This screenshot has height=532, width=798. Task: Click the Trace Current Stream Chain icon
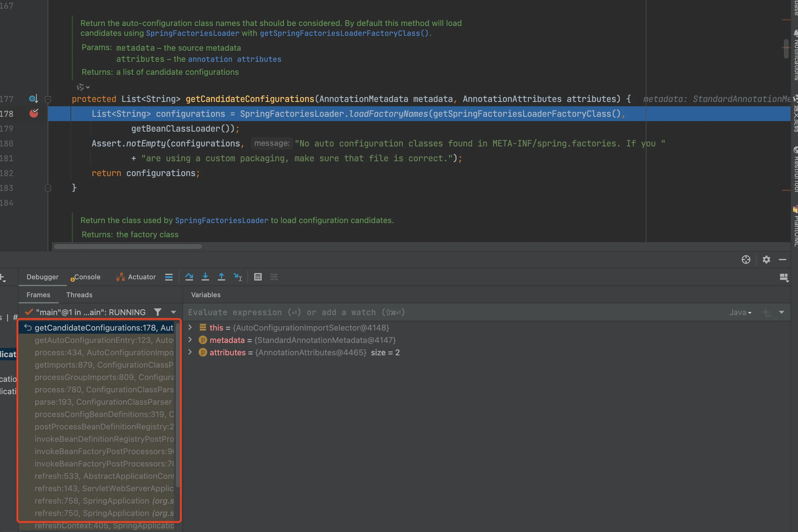[274, 277]
